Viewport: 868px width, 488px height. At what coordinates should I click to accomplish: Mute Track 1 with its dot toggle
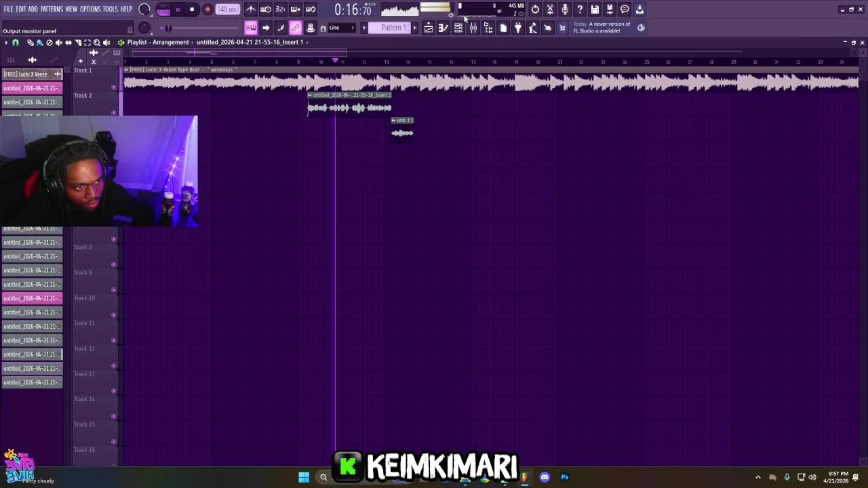(113, 87)
